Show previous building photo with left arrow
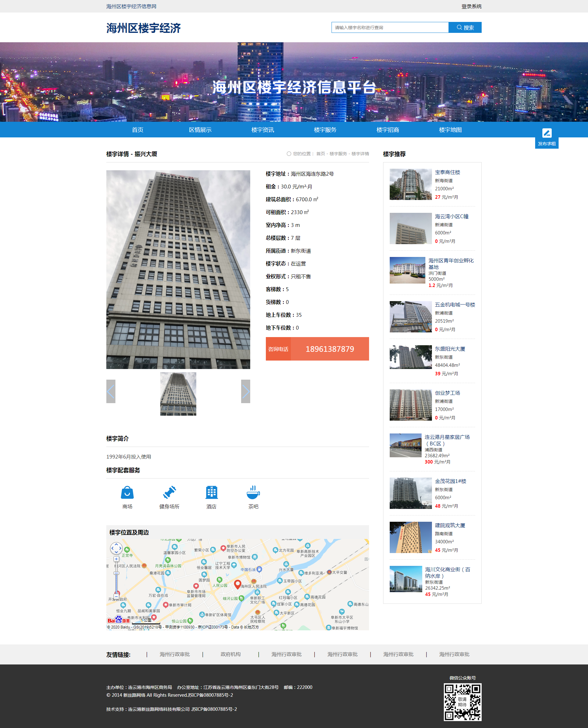 pos(111,391)
